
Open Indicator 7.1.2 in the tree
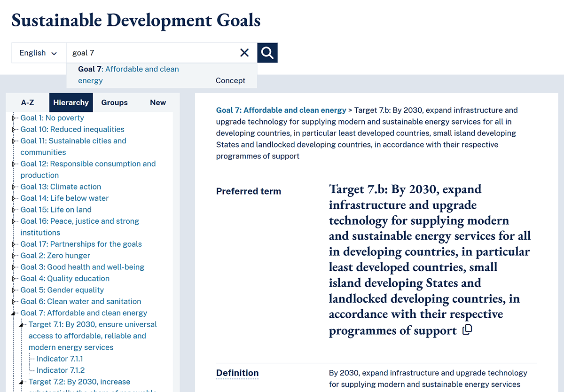pos(59,370)
